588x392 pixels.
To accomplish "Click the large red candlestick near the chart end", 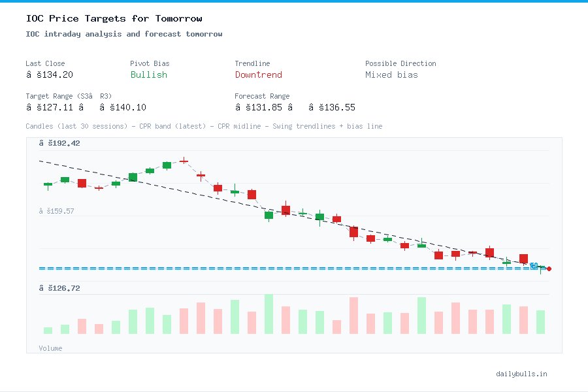I will 523,259.
